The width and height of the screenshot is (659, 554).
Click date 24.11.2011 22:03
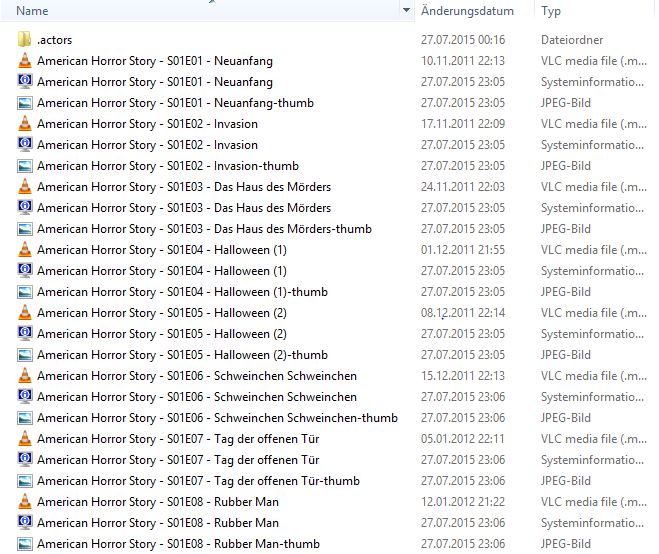tap(463, 187)
